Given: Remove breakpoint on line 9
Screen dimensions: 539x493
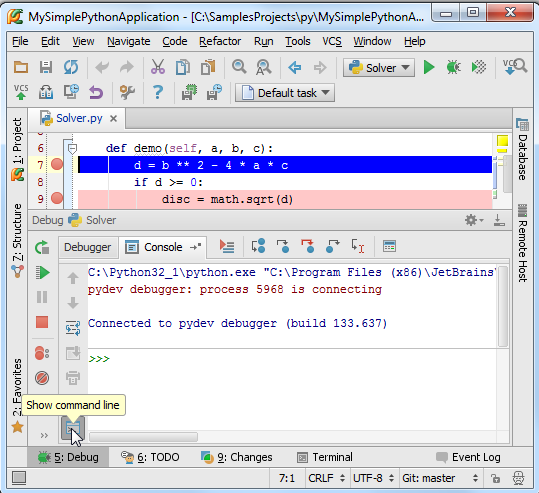Looking at the screenshot, I should (x=57, y=198).
